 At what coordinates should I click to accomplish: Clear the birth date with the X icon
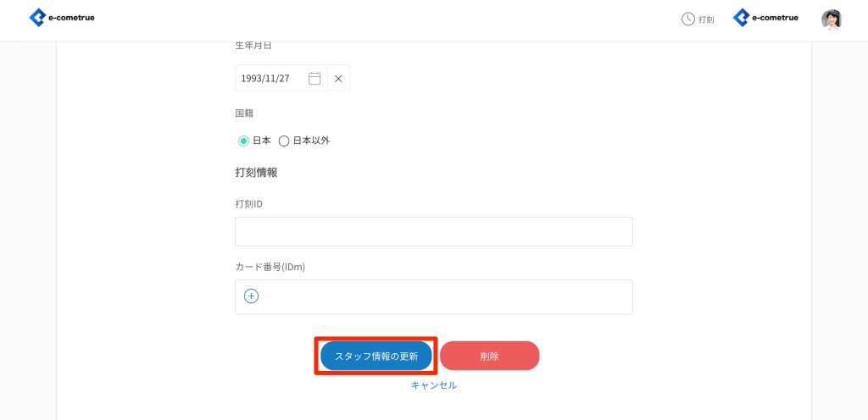338,78
